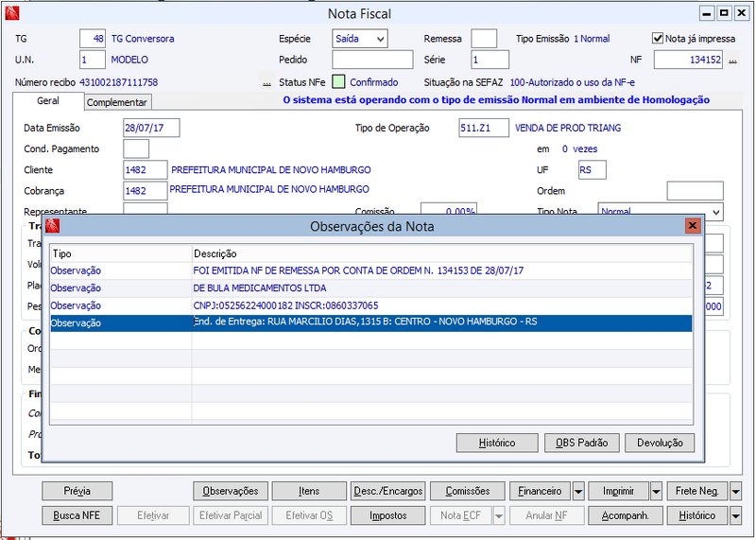Image resolution: width=756 pixels, height=540 pixels.
Task: Click the U.N. field containing 1
Action: (92, 60)
